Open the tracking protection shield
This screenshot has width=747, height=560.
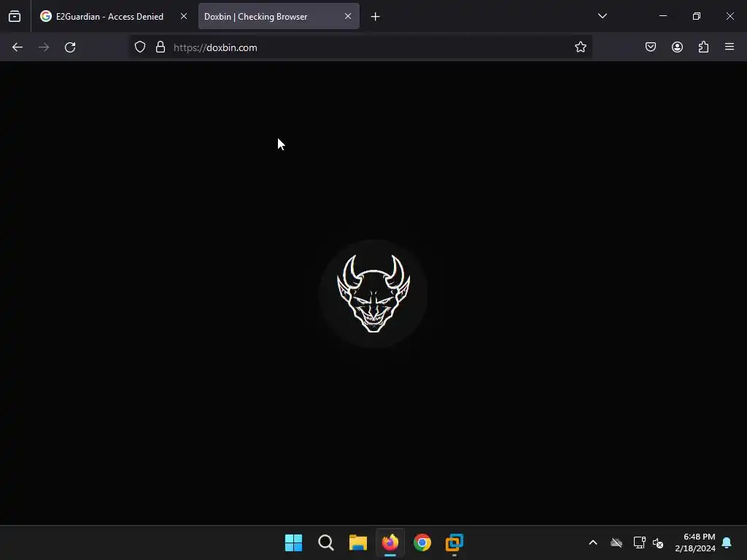coord(139,47)
